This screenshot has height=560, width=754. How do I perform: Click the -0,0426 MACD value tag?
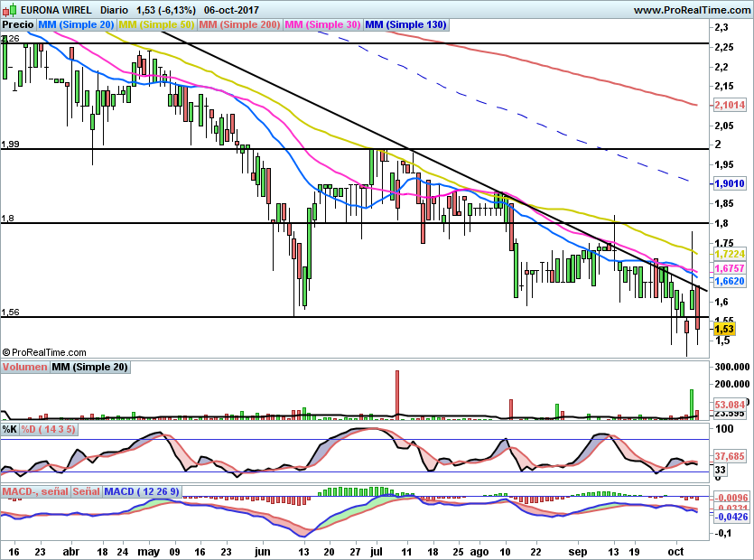[731, 518]
